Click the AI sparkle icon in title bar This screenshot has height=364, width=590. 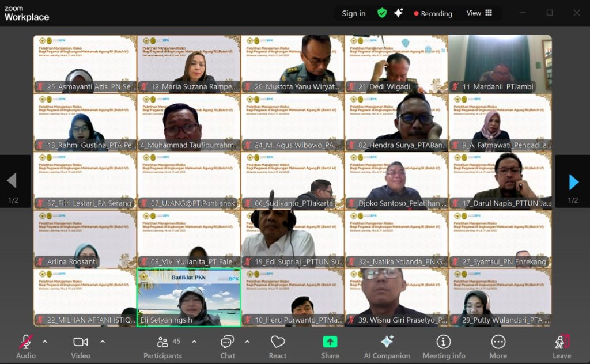point(398,13)
